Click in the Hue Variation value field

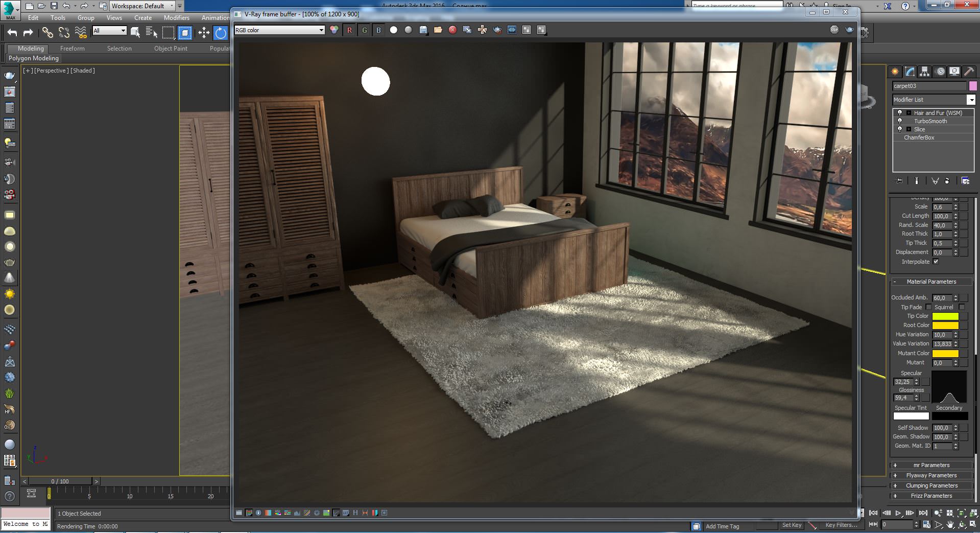(942, 335)
